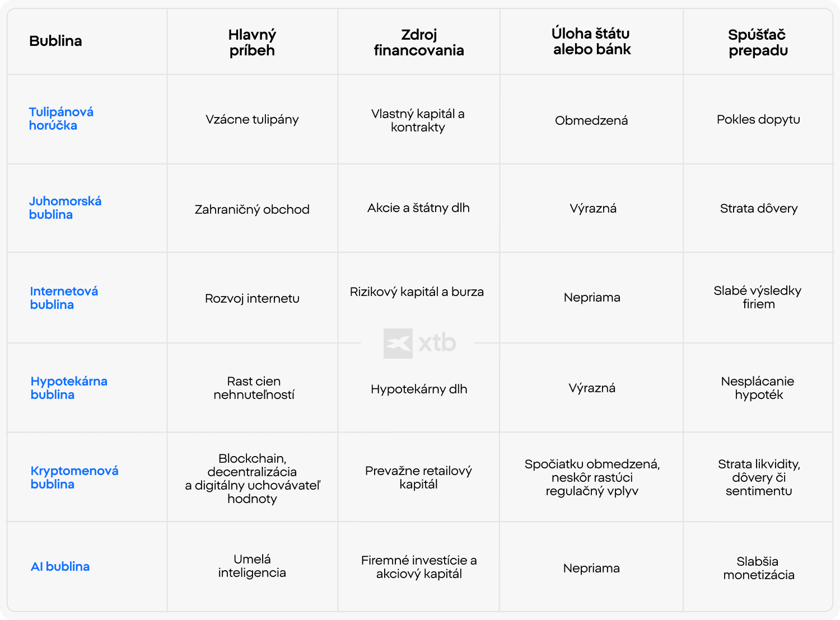
Task: Select the Zdroj financovania header
Action: (419, 43)
